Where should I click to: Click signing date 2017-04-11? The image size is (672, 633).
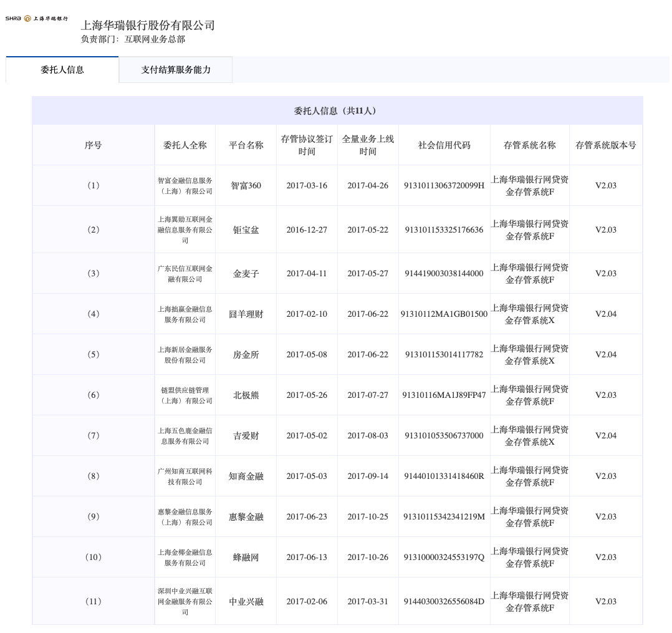[x=307, y=274]
